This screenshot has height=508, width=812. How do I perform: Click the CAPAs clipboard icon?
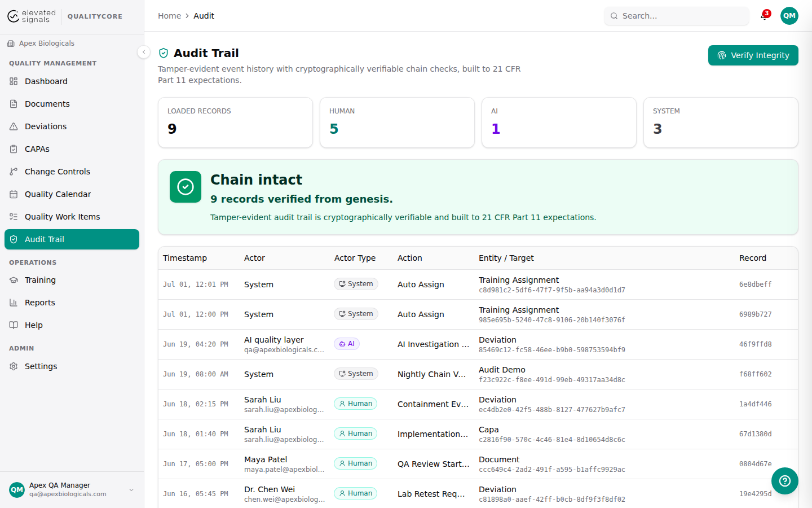[14, 149]
